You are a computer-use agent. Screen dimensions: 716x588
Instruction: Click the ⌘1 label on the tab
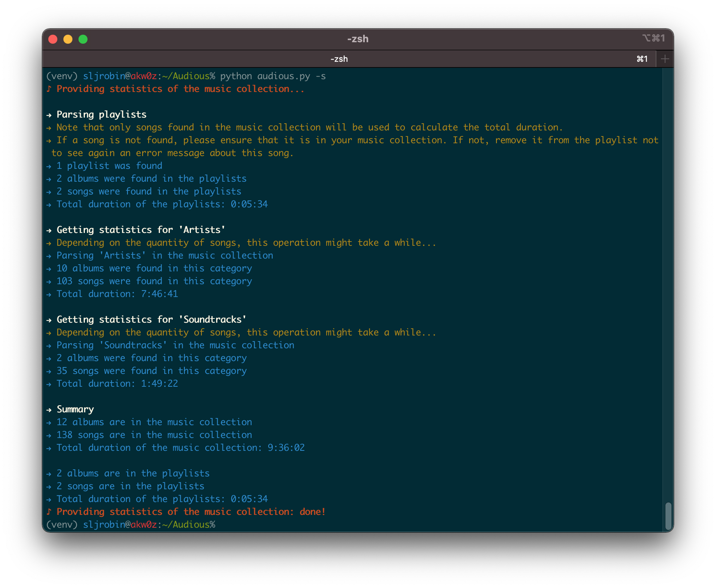[642, 59]
